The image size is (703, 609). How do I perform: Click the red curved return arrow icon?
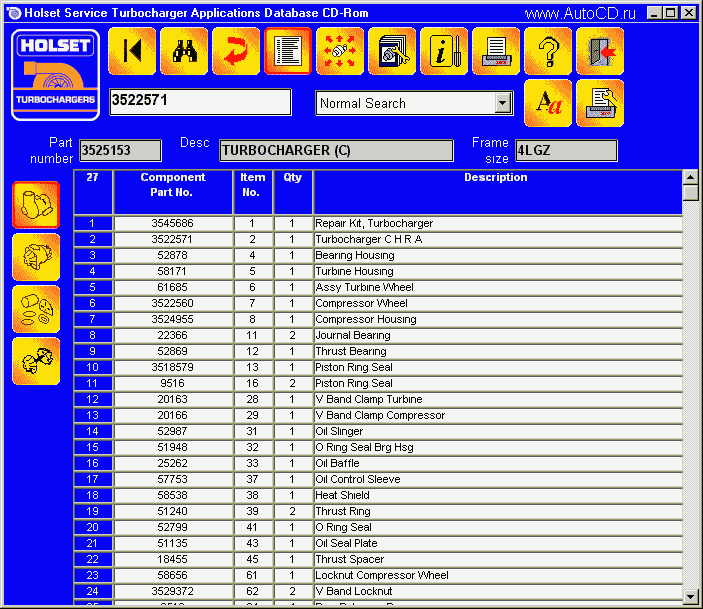tap(236, 51)
